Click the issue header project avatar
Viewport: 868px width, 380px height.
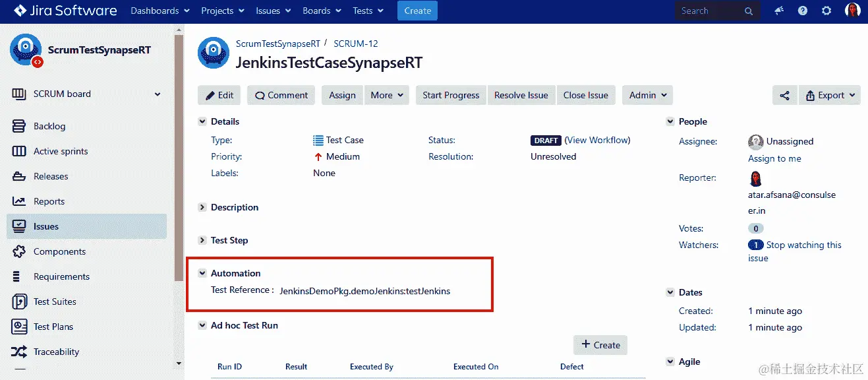coord(214,53)
